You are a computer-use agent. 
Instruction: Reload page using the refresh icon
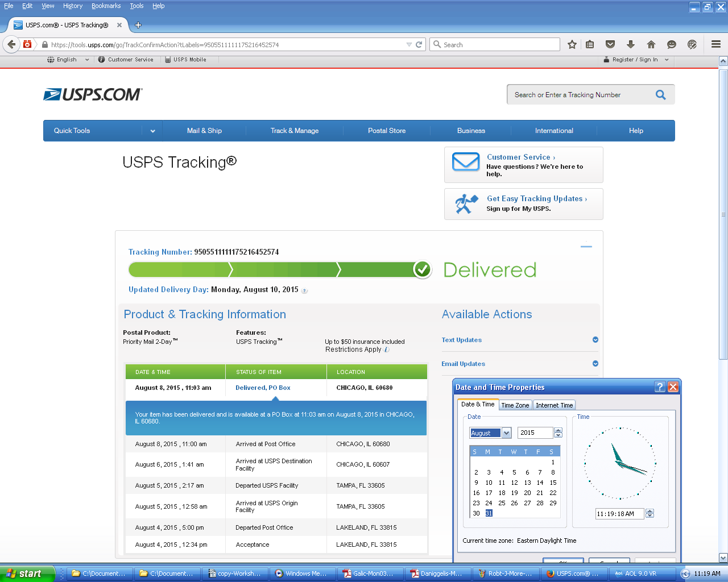click(x=419, y=44)
